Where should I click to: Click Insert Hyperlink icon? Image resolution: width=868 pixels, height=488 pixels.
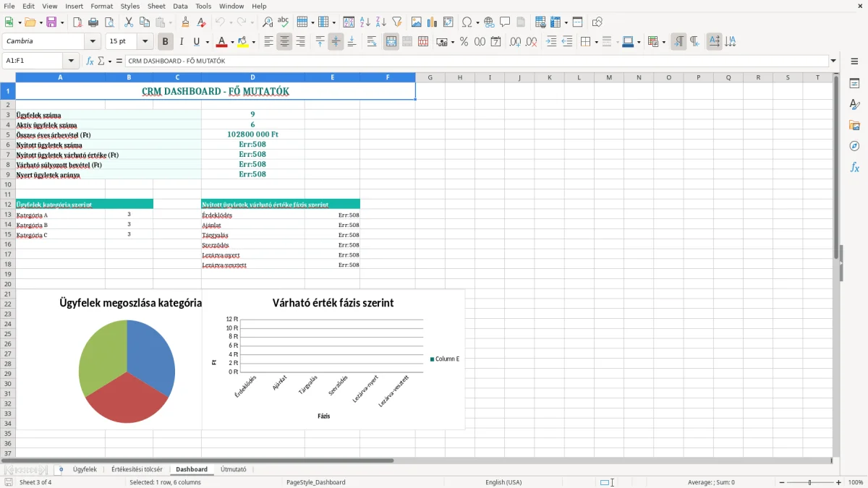(489, 22)
